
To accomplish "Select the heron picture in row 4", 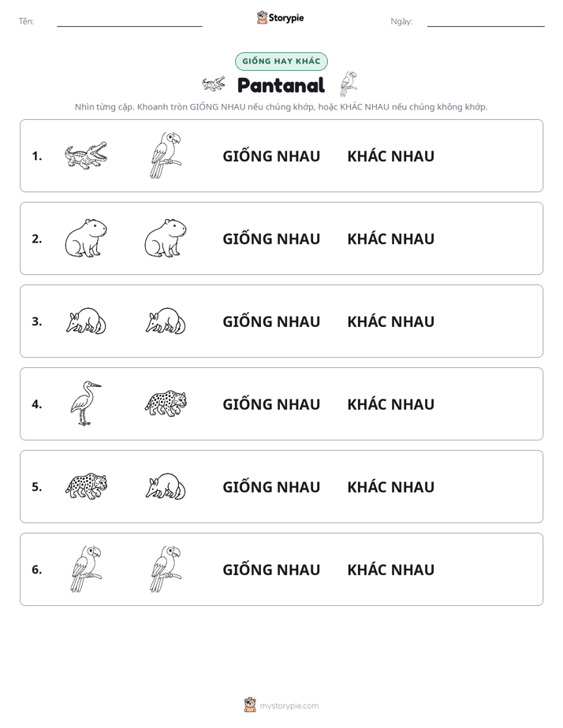I will [x=86, y=403].
